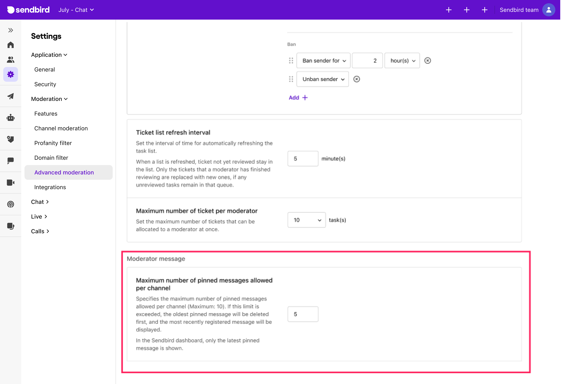This screenshot has width=588, height=384.
Task: Open Domain filter settings
Action: pos(51,158)
